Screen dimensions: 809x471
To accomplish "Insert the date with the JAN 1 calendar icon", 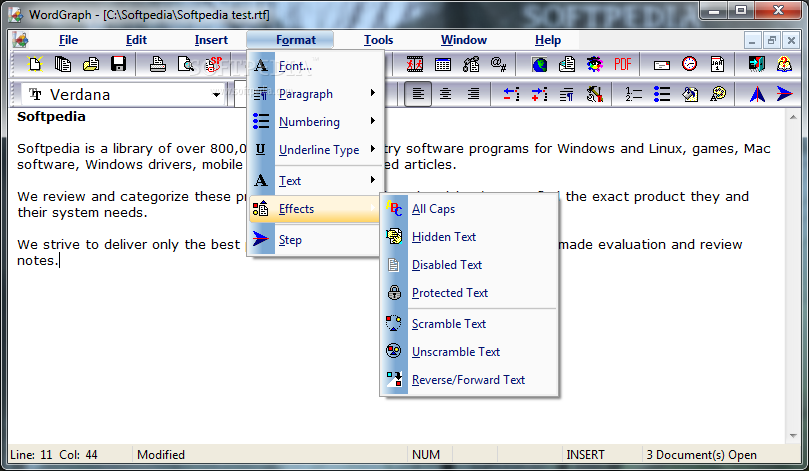I will coord(718,64).
